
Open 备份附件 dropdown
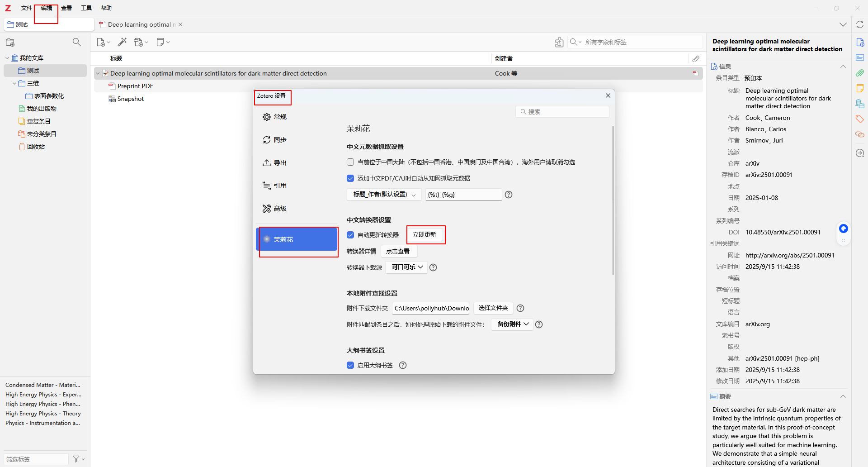512,324
